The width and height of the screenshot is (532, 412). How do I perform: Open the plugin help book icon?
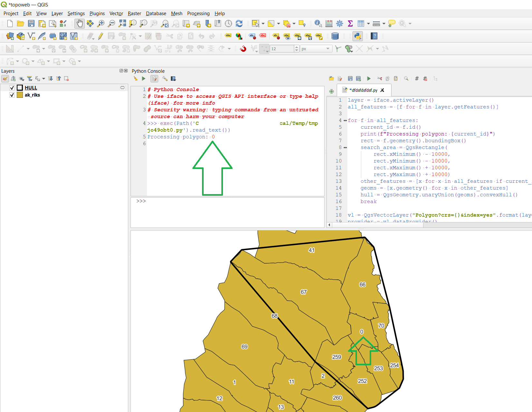[374, 36]
